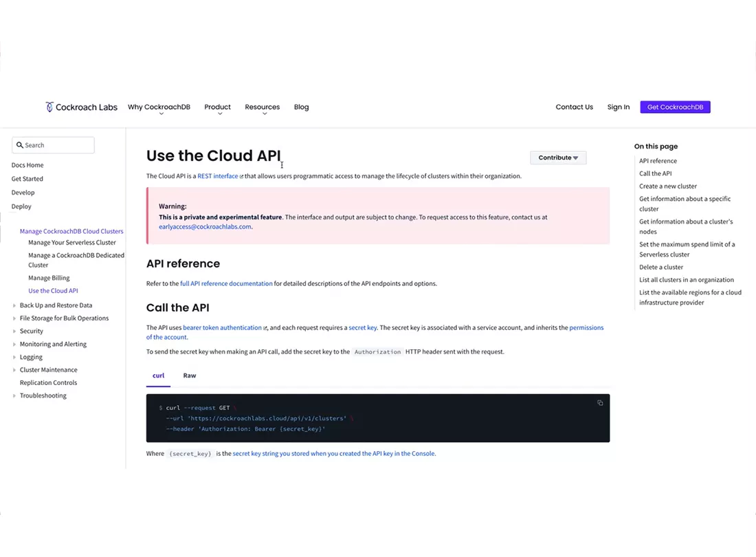Click external link icon after bearer token authentication
The height and width of the screenshot is (557, 756).
[x=265, y=328]
